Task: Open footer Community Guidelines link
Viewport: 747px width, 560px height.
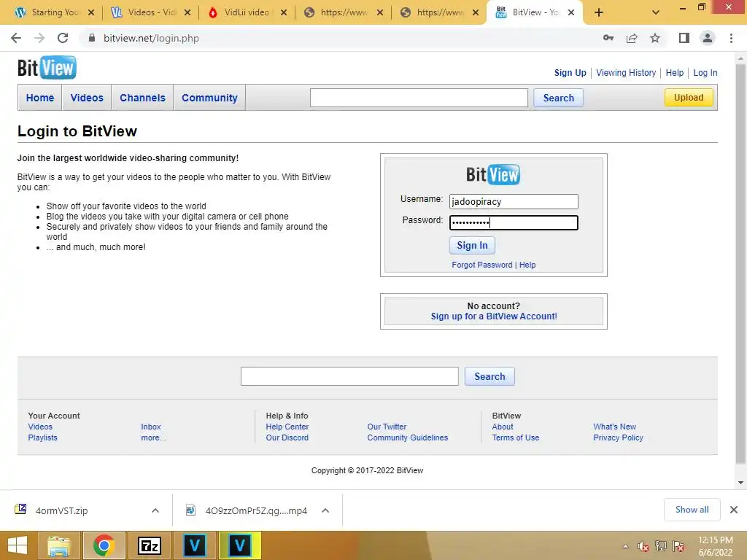Action: click(407, 437)
